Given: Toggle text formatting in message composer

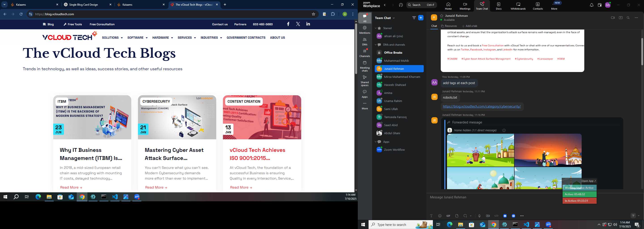Looking at the screenshot, I should tap(431, 216).
